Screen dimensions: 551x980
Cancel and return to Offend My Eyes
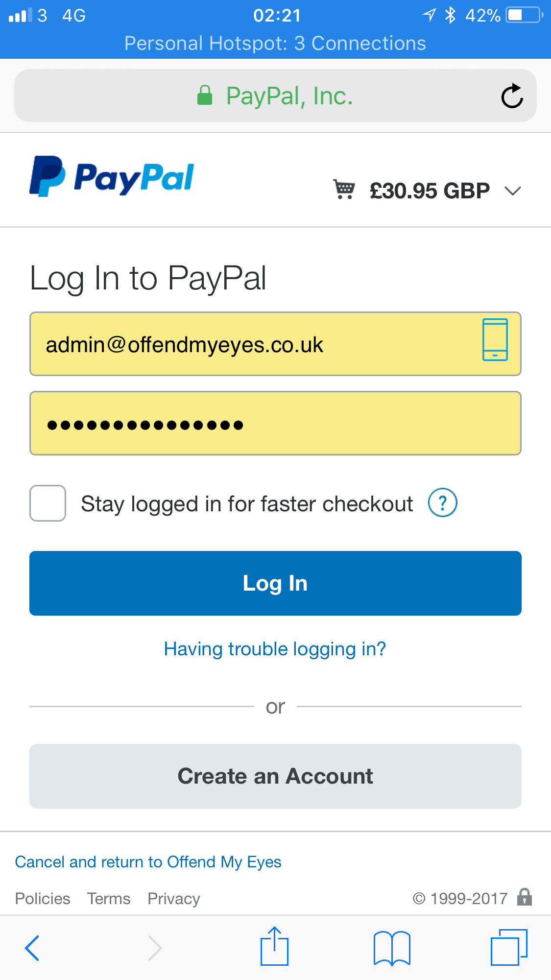[x=148, y=862]
